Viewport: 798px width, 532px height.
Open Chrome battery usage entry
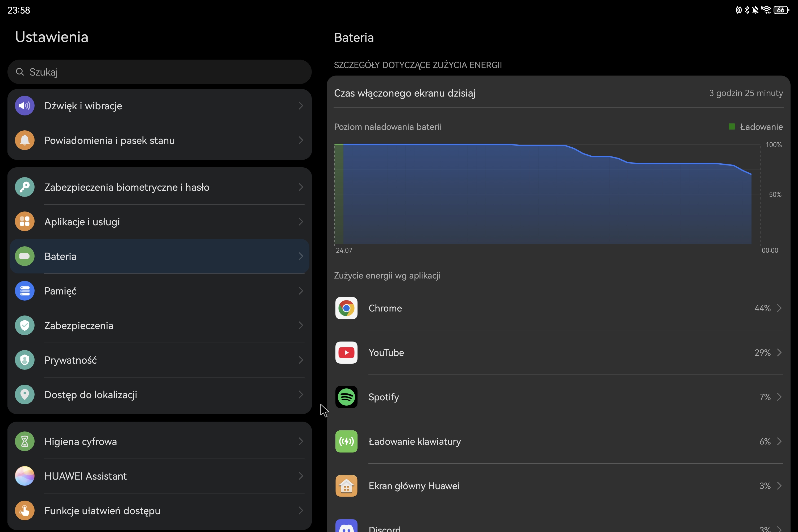pyautogui.click(x=558, y=308)
